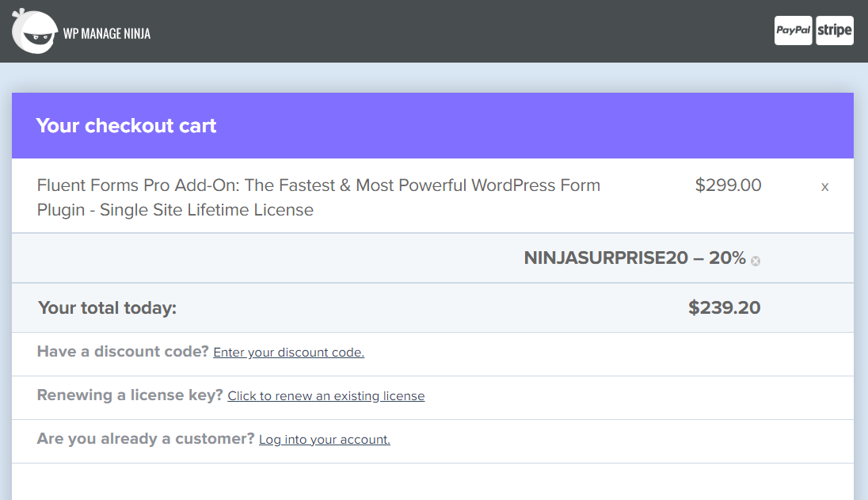Viewport: 868px width, 500px height.
Task: Click to renew an existing license
Action: click(x=326, y=396)
